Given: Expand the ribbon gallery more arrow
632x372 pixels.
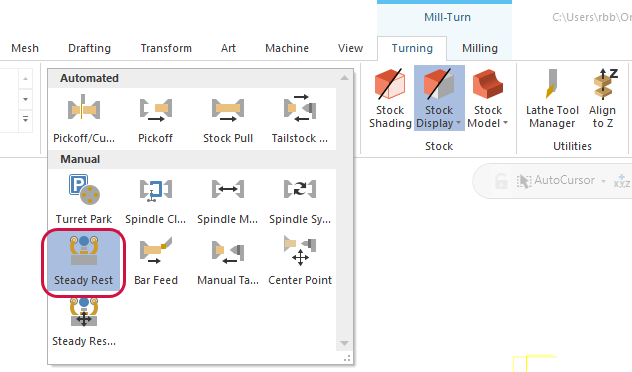Looking at the screenshot, I should point(25,119).
